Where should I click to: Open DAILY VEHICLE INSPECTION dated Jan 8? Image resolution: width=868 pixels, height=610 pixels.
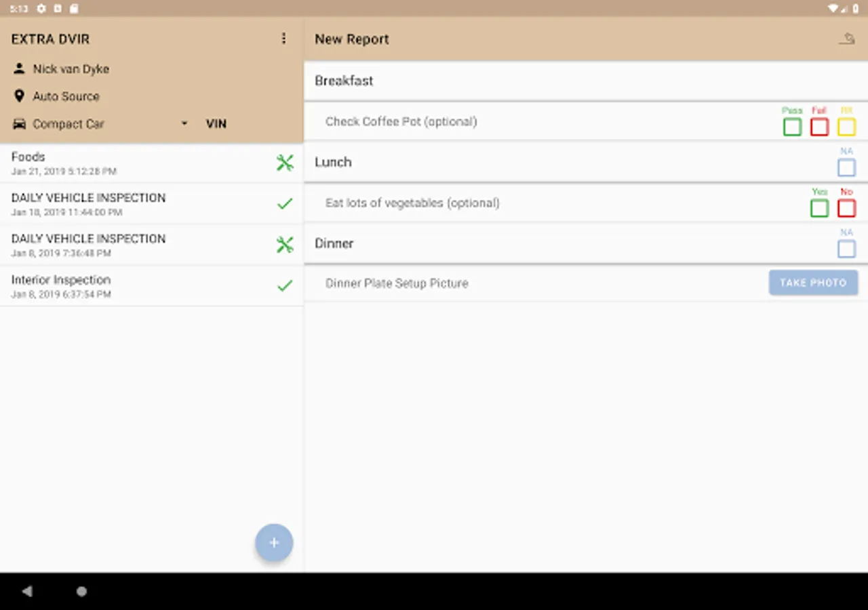tap(152, 245)
